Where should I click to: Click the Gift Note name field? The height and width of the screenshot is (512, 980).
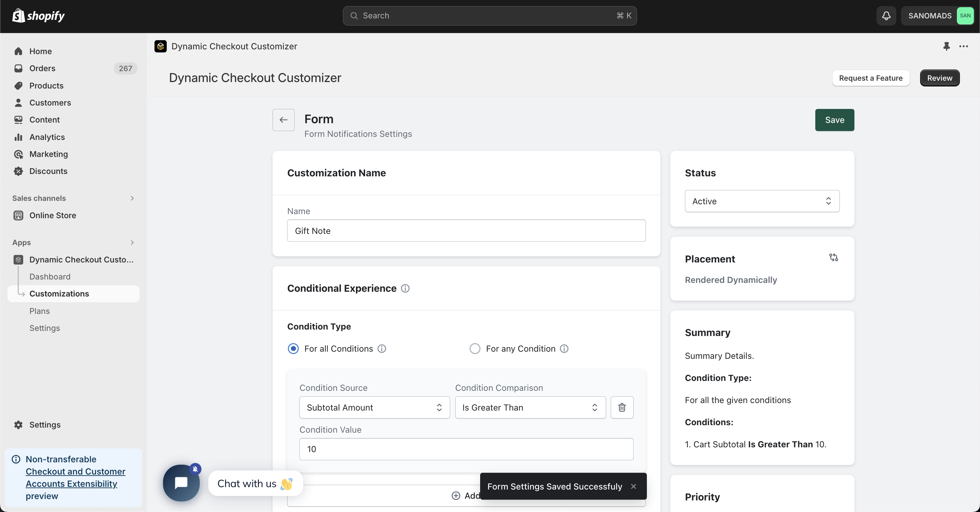tap(466, 231)
